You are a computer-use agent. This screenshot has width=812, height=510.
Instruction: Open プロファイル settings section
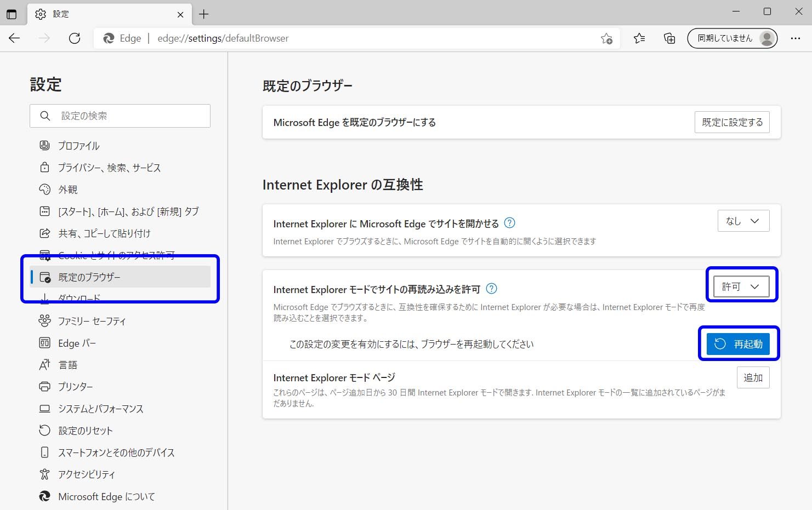tap(120, 146)
